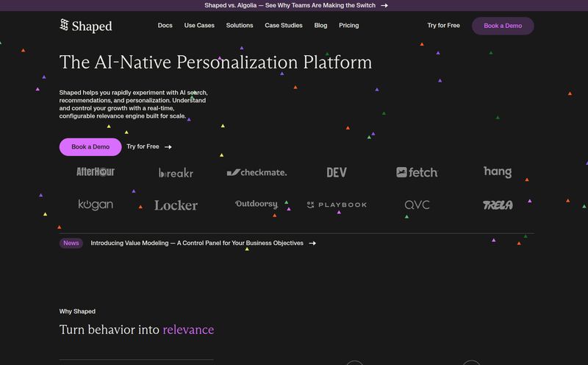Click the fetch logo
This screenshot has height=365, width=588.
pos(417,172)
